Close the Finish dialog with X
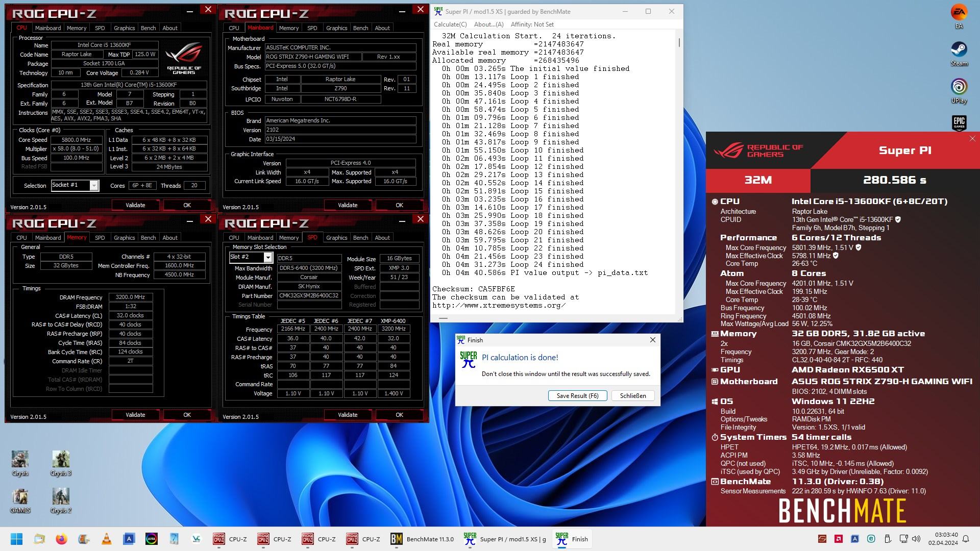The image size is (980, 551). [652, 340]
